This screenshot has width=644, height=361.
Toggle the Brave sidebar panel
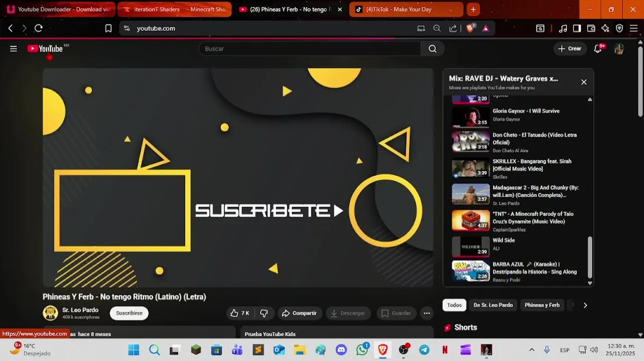pyautogui.click(x=577, y=29)
